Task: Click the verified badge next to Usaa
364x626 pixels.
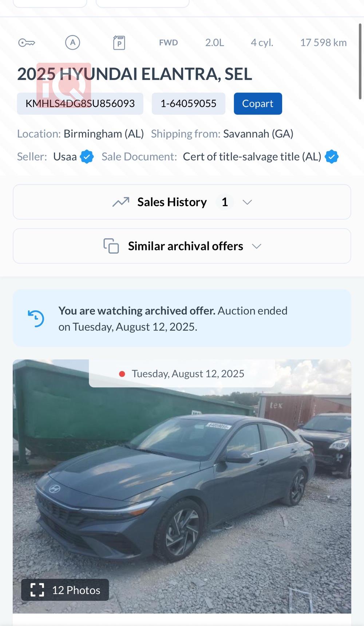Action: click(87, 157)
